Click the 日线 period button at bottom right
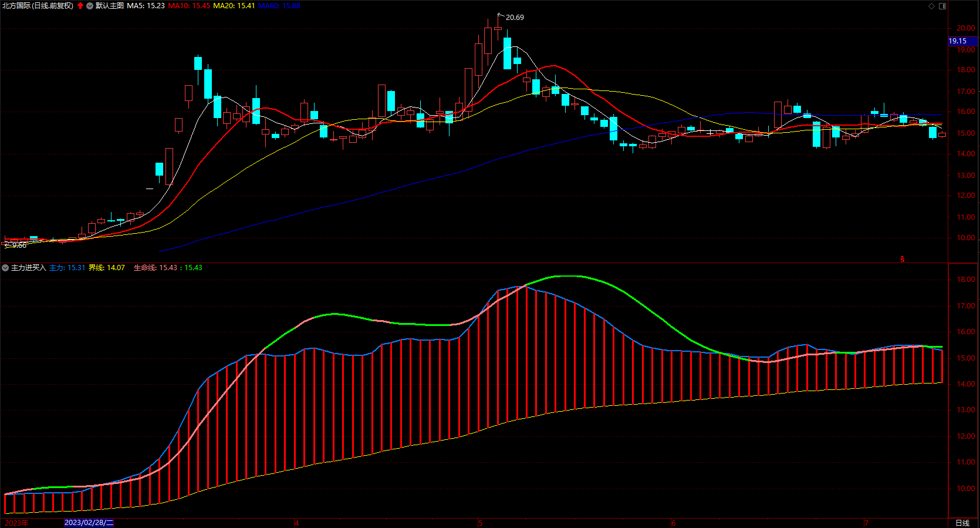Image resolution: width=980 pixels, height=528 pixels. pos(962,523)
